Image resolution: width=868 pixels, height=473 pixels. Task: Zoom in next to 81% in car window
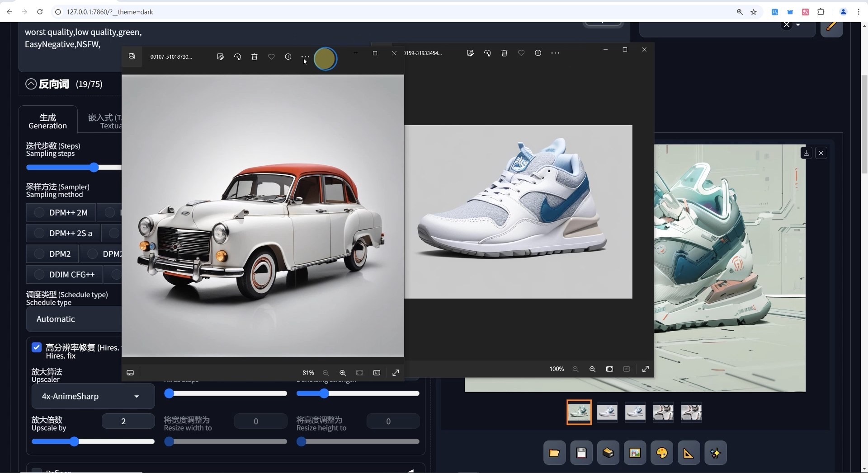pyautogui.click(x=343, y=373)
